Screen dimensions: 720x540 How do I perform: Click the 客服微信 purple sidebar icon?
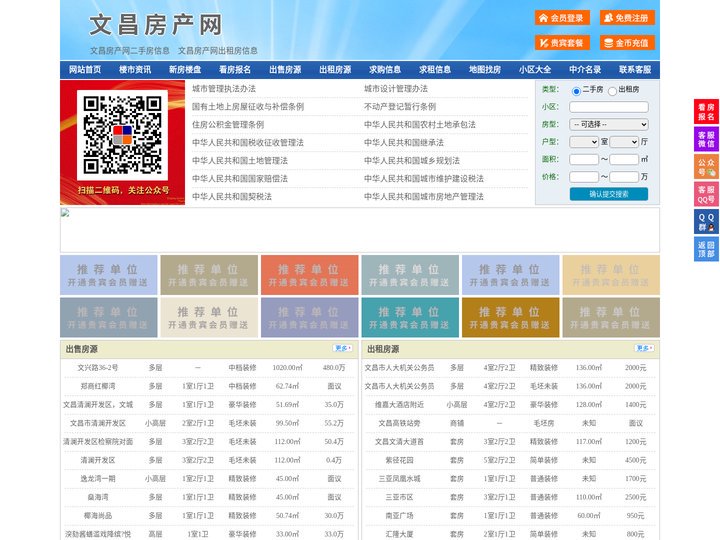click(706, 139)
